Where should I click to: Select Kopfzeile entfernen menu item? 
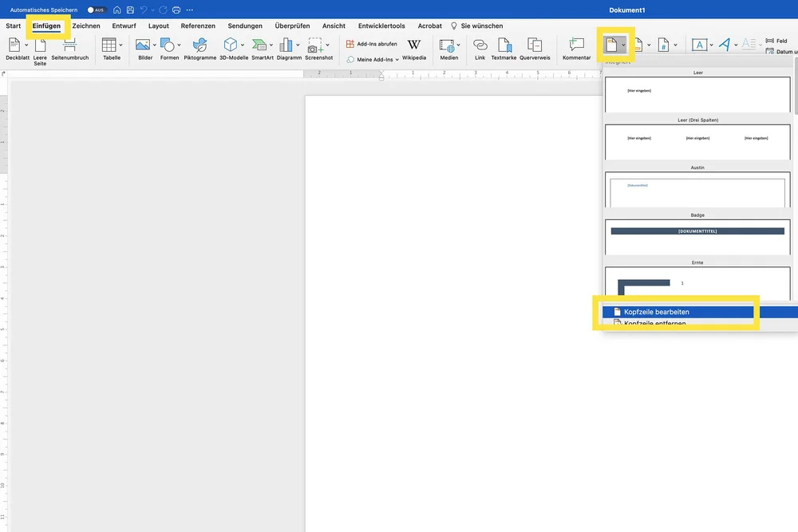[x=700, y=324]
